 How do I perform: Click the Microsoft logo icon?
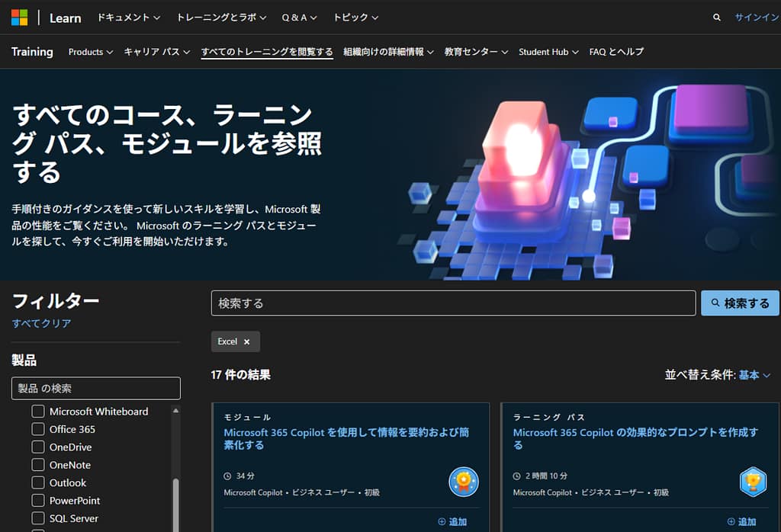pyautogui.click(x=20, y=18)
